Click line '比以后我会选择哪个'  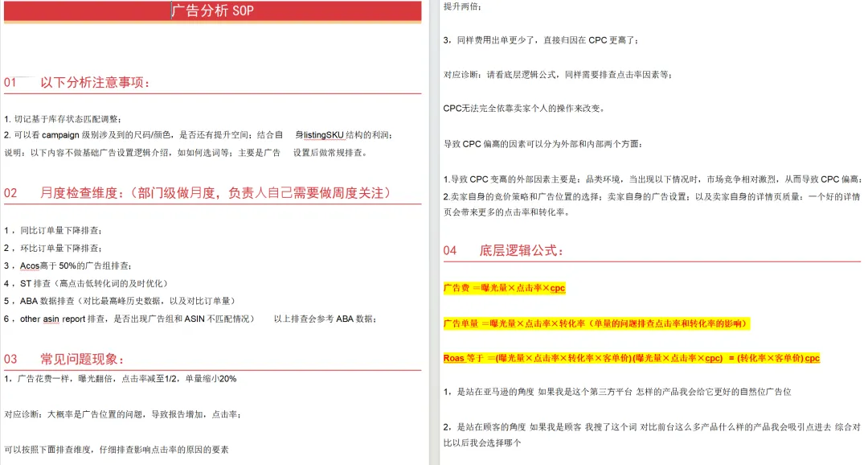(482, 442)
